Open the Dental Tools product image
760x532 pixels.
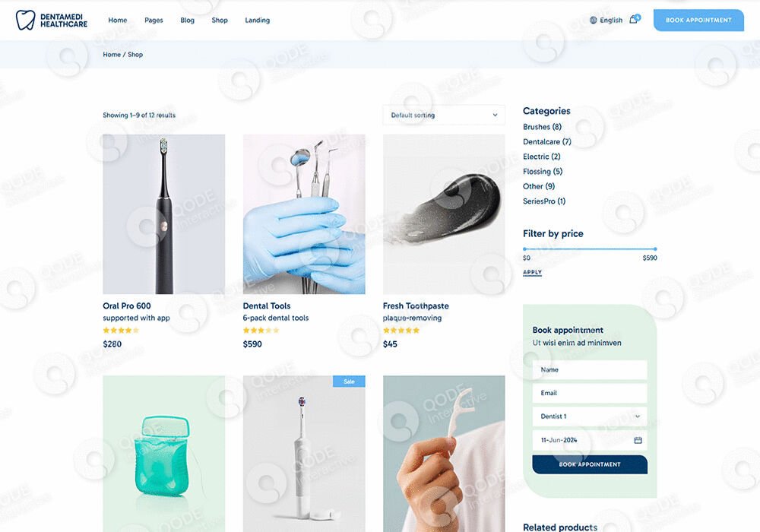pos(304,214)
